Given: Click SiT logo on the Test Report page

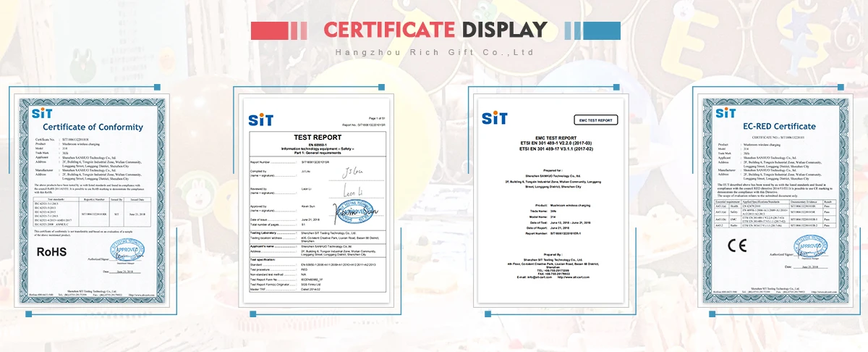Looking at the screenshot, I should (x=261, y=119).
